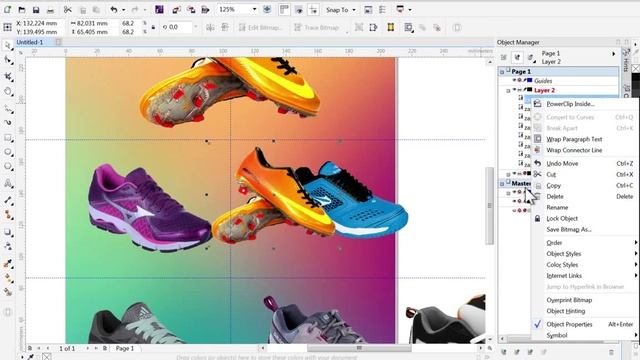Select the Pick tool in toolbox
Viewport: 640px width, 360px height.
[x=8, y=45]
